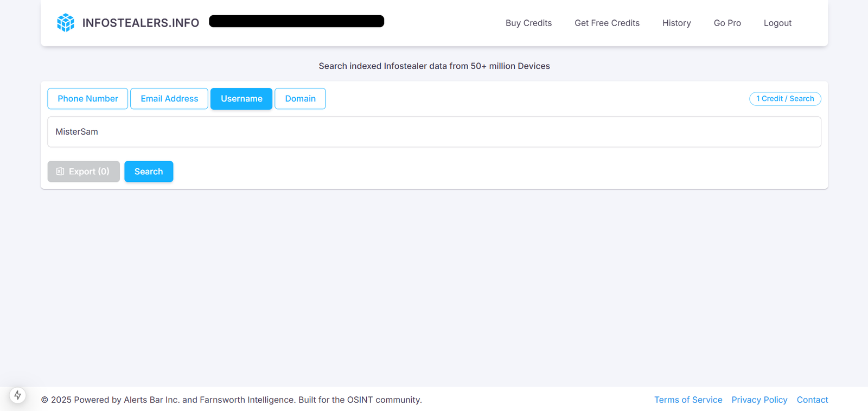
Task: Open the Buy Credits page
Action: [528, 23]
